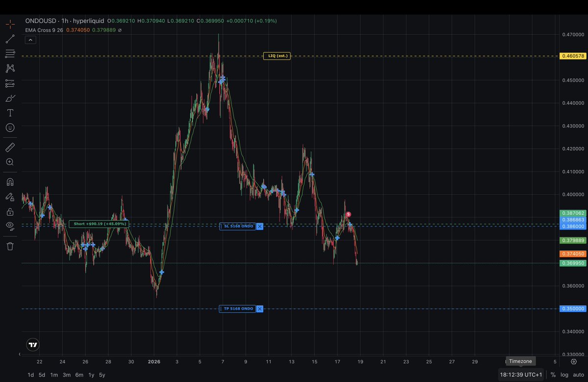Screen dimensions: 588x382
Task: Toggle magnet mode snapping
Action: [x=10, y=182]
